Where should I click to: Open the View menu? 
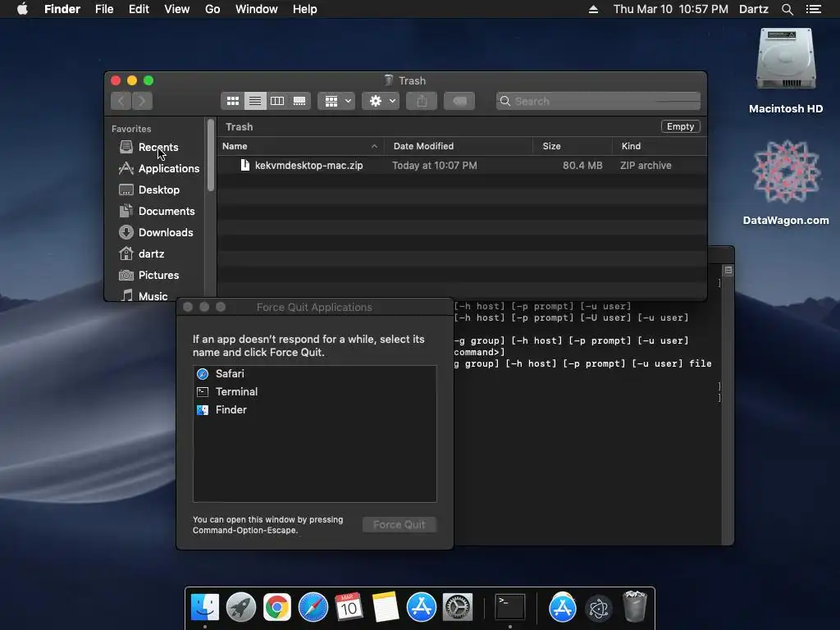(x=177, y=9)
